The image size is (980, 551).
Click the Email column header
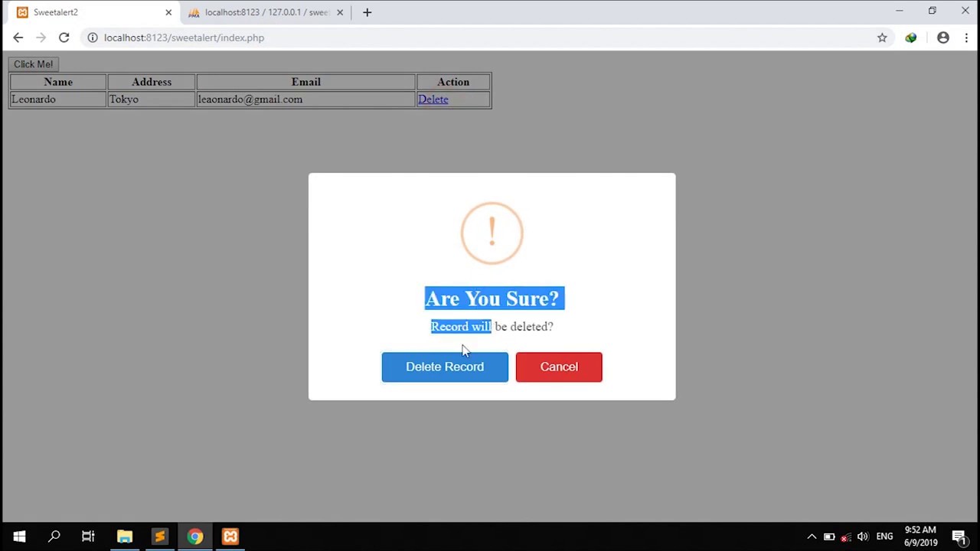(305, 82)
